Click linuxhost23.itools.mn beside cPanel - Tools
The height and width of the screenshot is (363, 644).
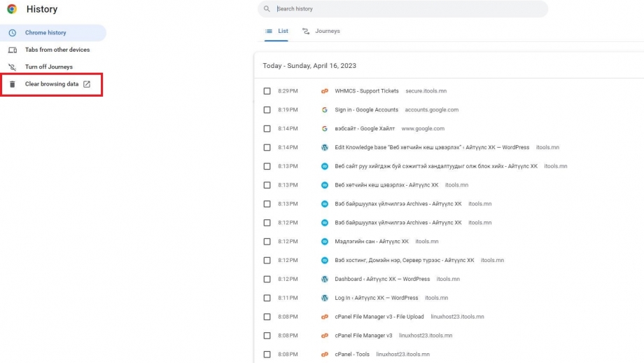point(403,355)
